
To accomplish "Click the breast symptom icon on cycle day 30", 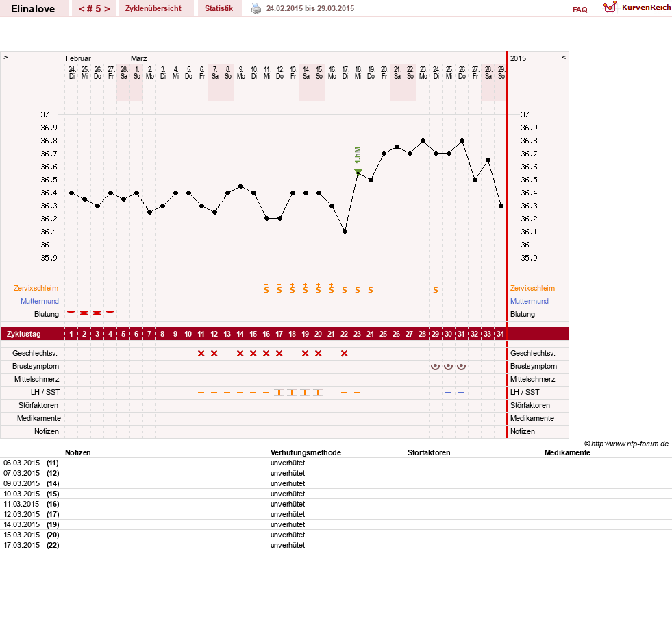I will point(448,366).
